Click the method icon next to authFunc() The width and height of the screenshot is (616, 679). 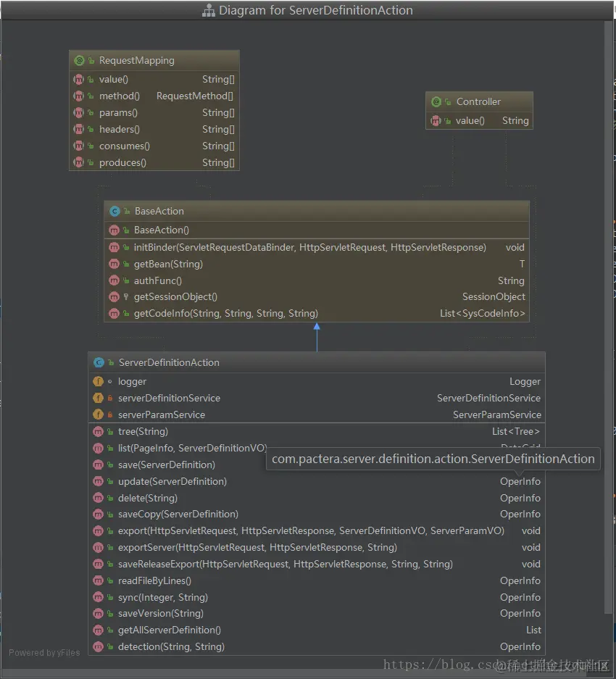pyautogui.click(x=114, y=280)
